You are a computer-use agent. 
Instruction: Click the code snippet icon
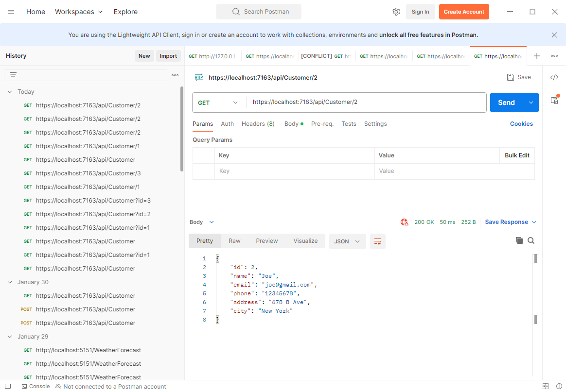[x=554, y=77]
